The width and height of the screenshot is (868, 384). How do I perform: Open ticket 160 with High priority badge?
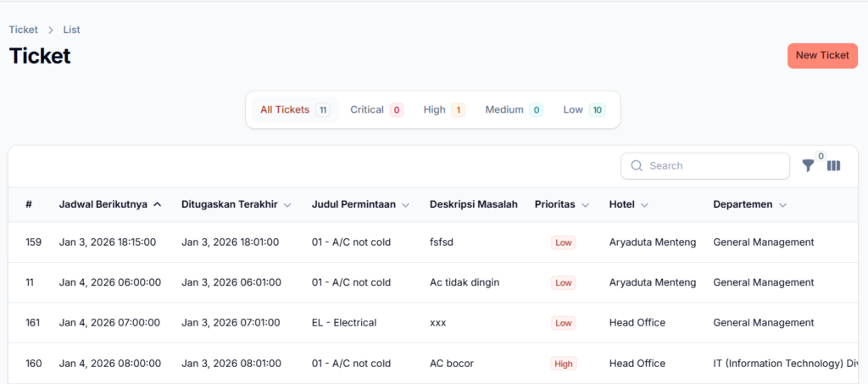coord(564,364)
